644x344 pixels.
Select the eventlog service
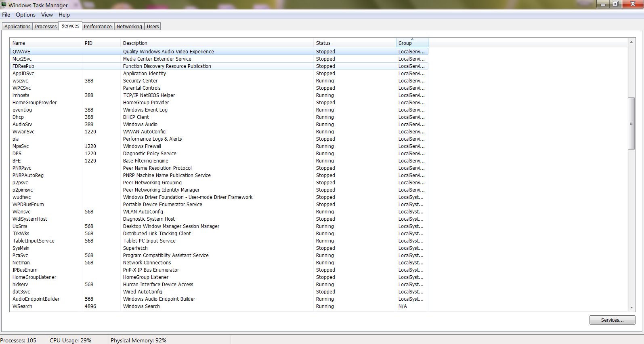pos(219,110)
